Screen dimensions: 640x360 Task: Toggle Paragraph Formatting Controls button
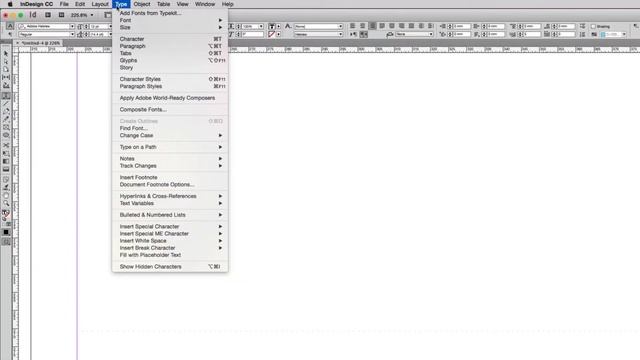tap(10, 34)
